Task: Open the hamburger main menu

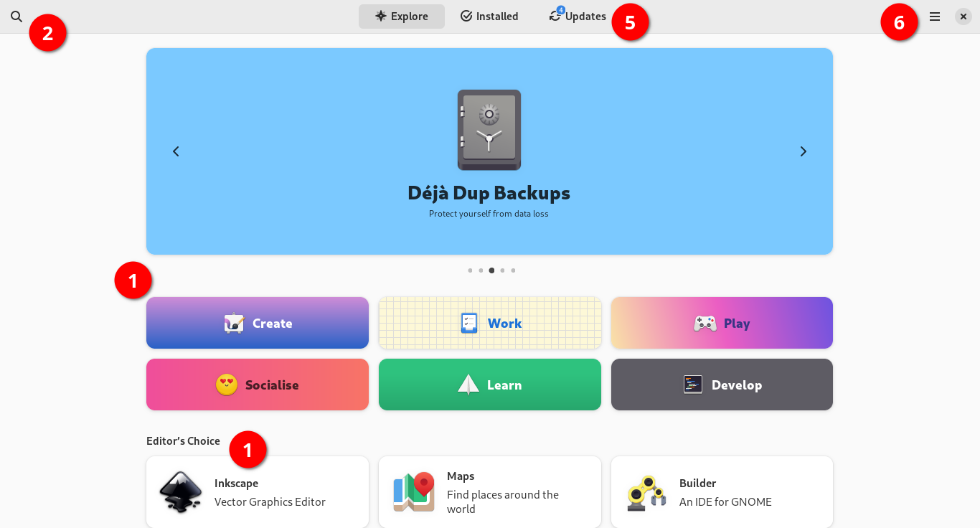Action: coord(935,16)
